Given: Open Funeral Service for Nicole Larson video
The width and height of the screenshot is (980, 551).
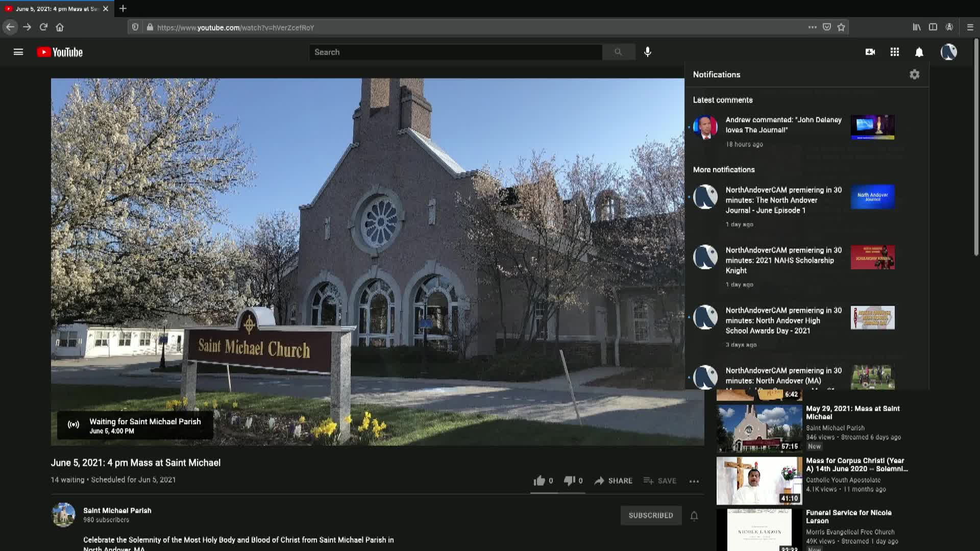Looking at the screenshot, I should click(x=848, y=516).
